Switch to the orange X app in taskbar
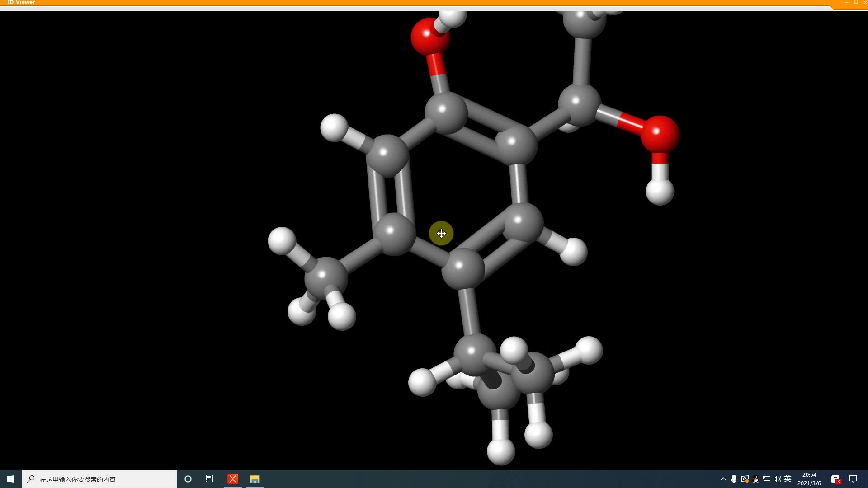Screen dimensions: 868x488 (233, 479)
